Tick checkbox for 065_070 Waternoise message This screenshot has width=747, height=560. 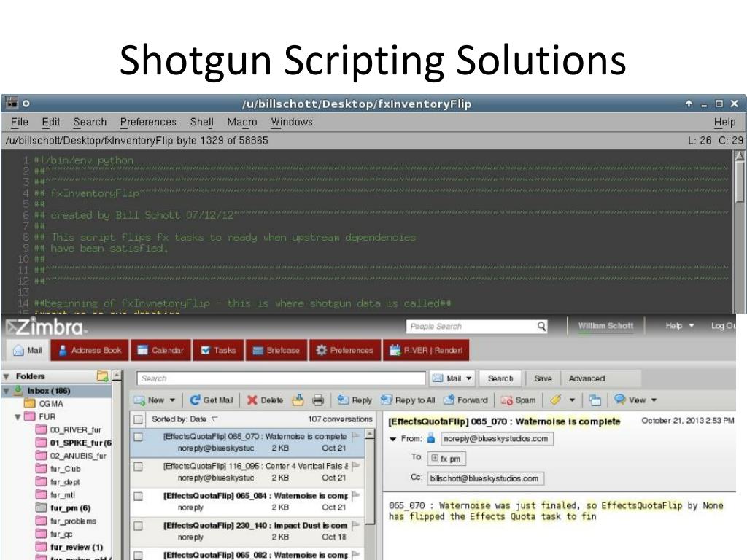138,437
